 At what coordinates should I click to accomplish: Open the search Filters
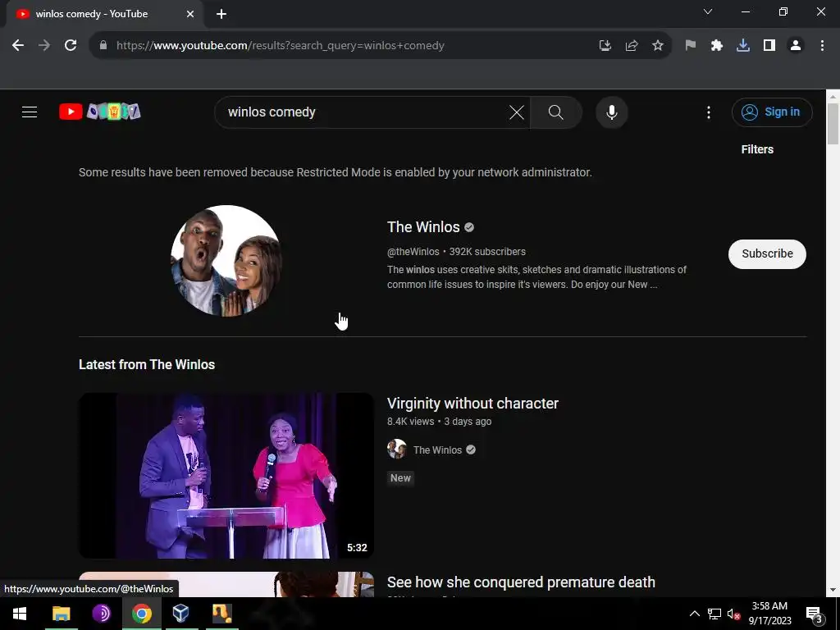point(757,149)
